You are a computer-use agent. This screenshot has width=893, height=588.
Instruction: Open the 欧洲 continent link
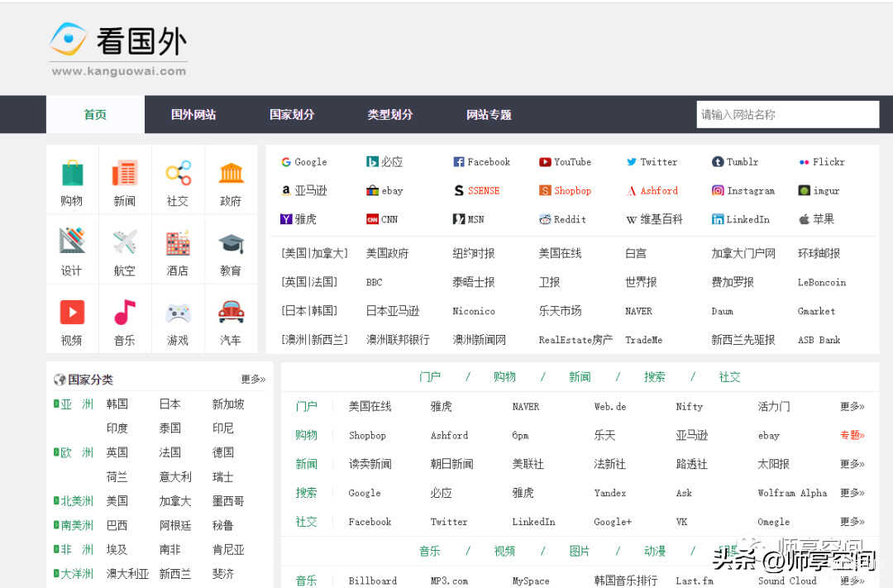coord(77,452)
